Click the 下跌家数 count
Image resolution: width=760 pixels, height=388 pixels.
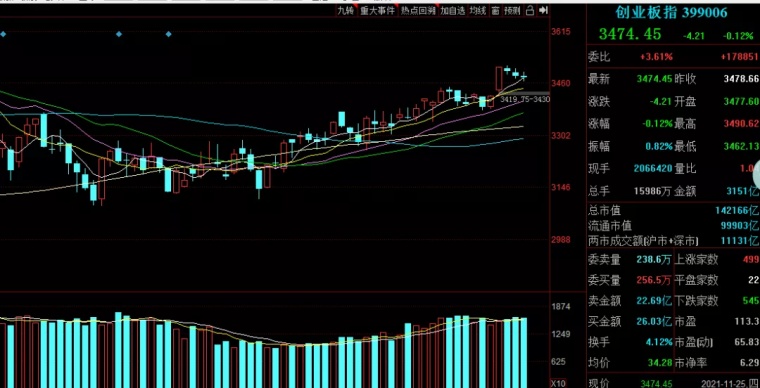pyautogui.click(x=751, y=301)
